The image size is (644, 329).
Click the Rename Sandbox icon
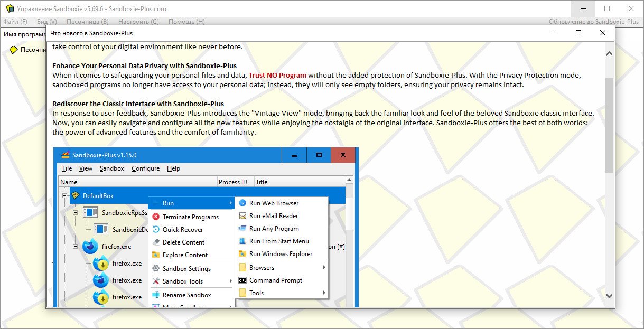pos(156,295)
